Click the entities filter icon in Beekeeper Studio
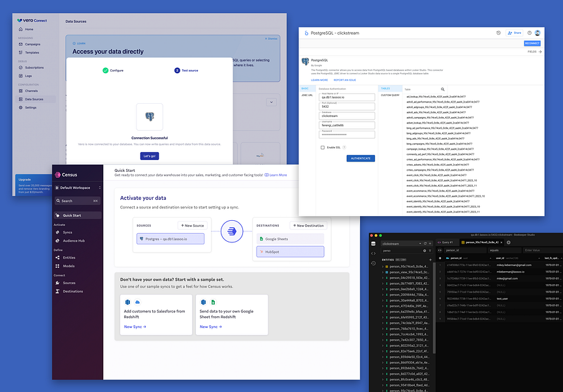The image size is (563, 392). pos(429,251)
